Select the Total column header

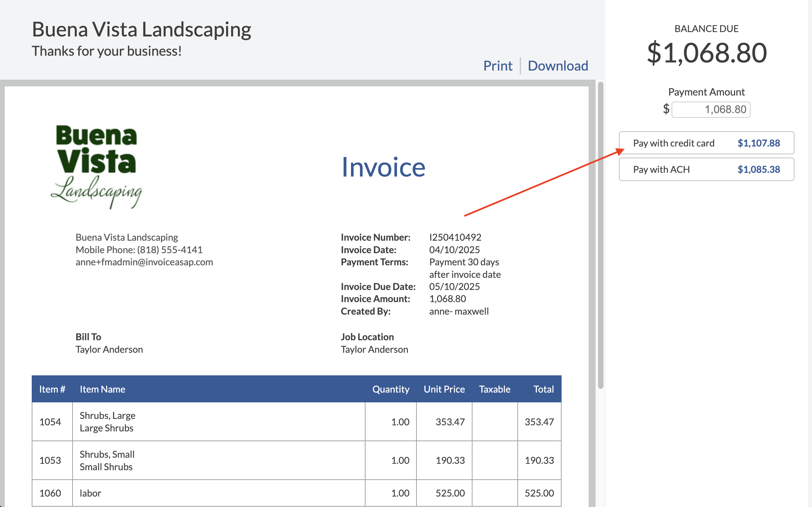[543, 389]
